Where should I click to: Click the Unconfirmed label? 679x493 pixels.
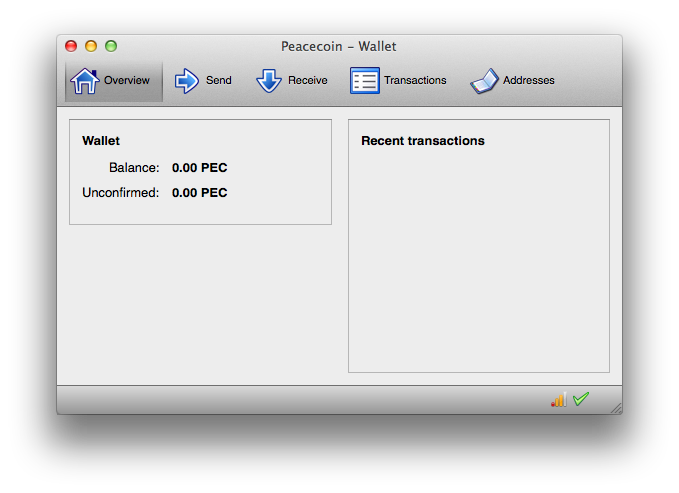click(121, 193)
